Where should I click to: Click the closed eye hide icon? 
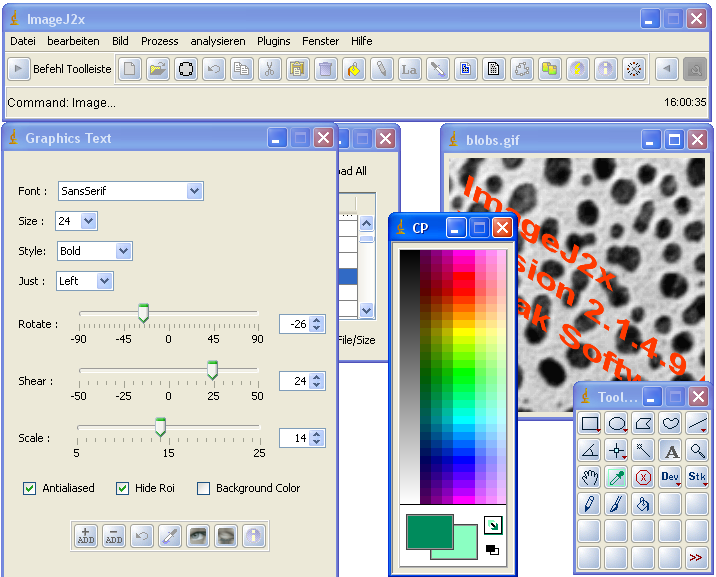click(226, 535)
